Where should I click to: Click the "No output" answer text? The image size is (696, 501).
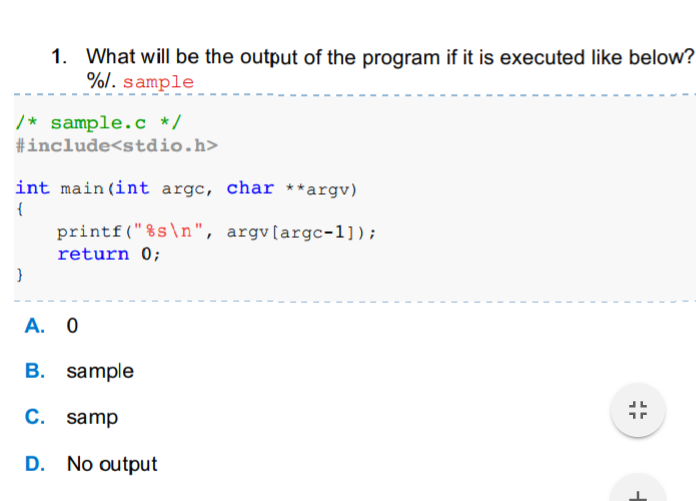coord(112,464)
